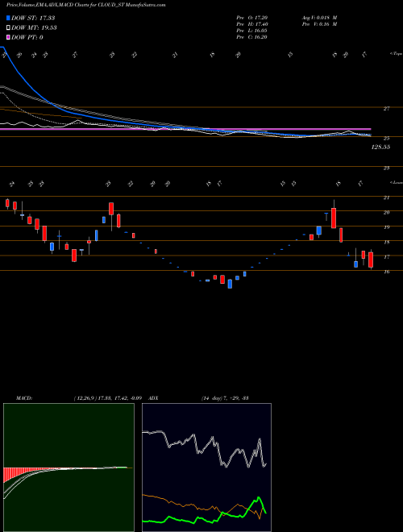Screen dimensions: 403x532
Task: Click the 18 candlestick axis label
Action: tap(386, 243)
